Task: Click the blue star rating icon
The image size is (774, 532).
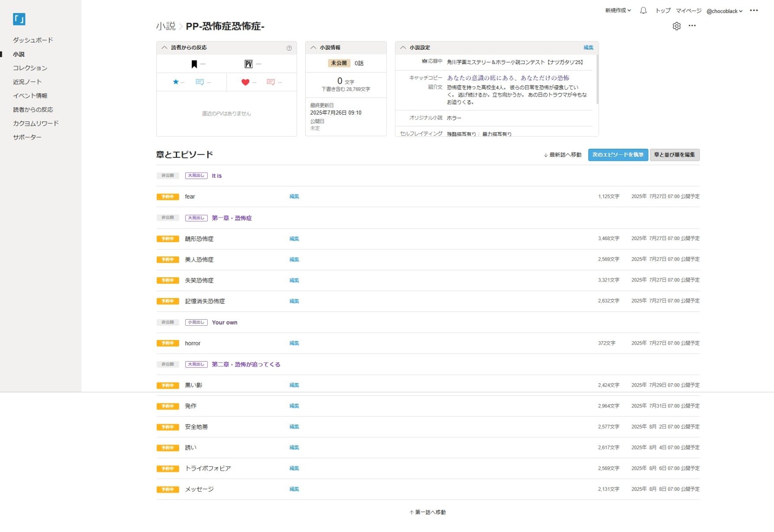Action: pos(176,82)
